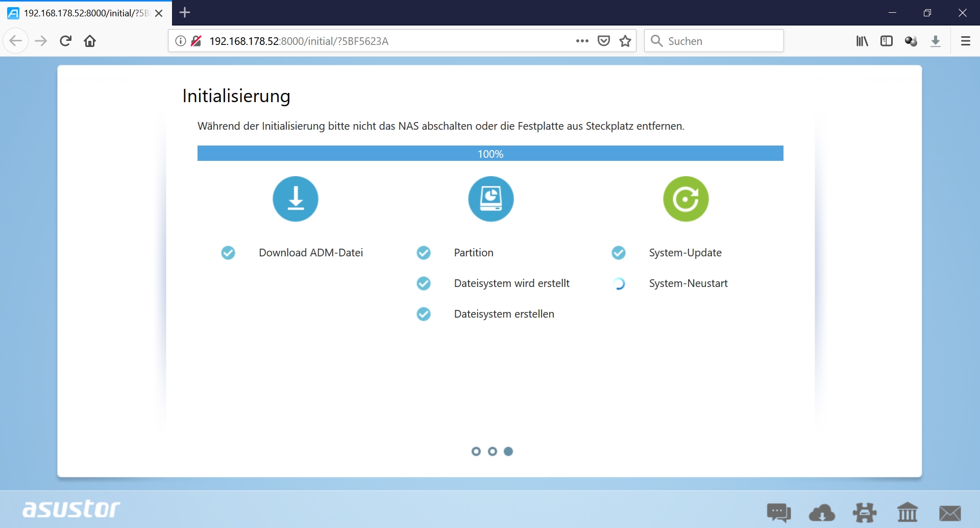The image size is (980, 528).
Task: Open the mail envelope icon in footer
Action: click(950, 512)
